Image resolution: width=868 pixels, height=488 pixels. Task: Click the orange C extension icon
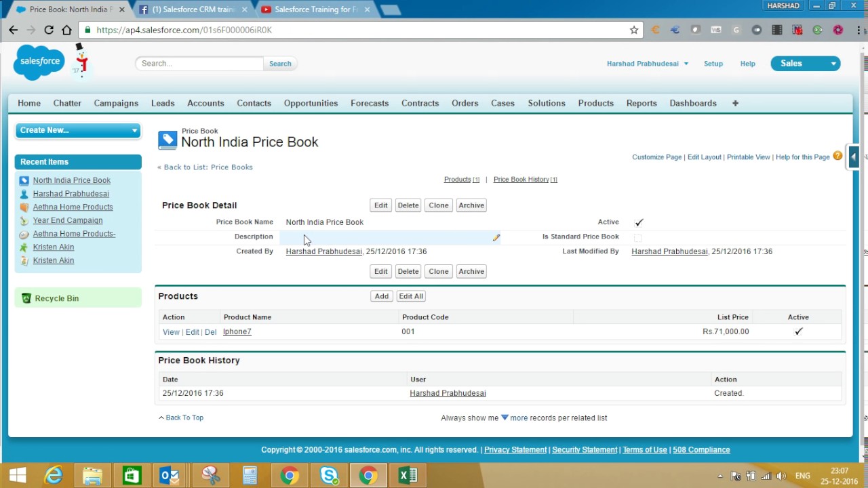[655, 30]
